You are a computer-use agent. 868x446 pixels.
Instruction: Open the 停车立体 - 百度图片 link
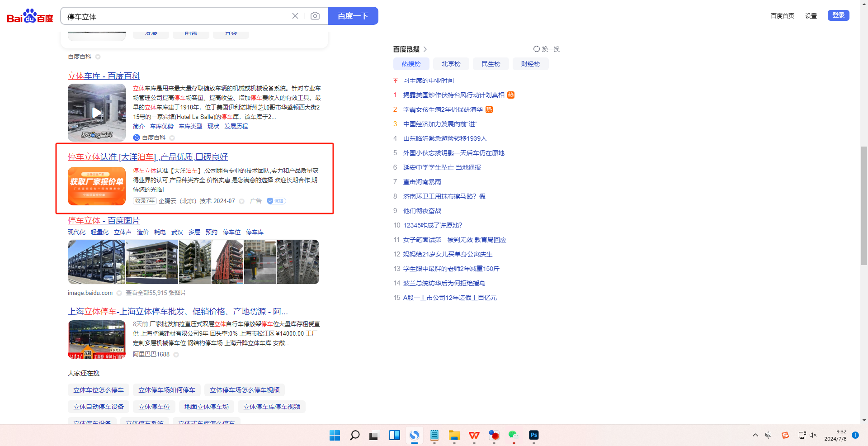(104, 220)
